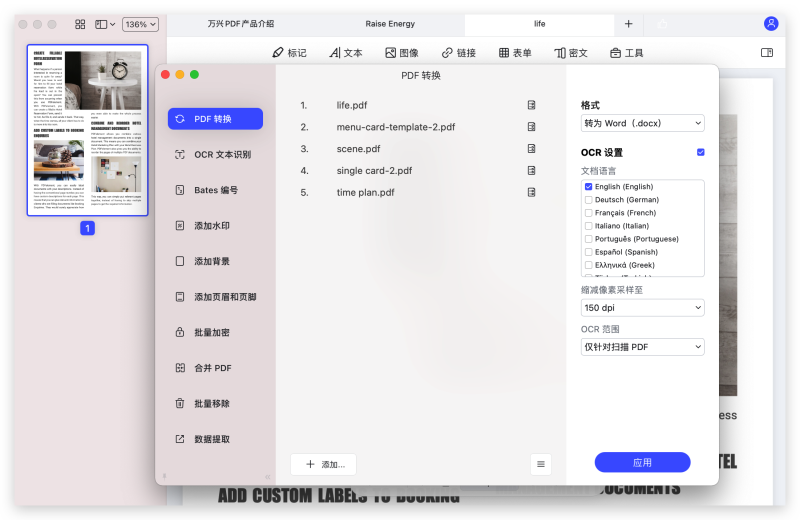The width and height of the screenshot is (800, 520).
Task: Open the 标记 markup tool
Action: tap(289, 53)
